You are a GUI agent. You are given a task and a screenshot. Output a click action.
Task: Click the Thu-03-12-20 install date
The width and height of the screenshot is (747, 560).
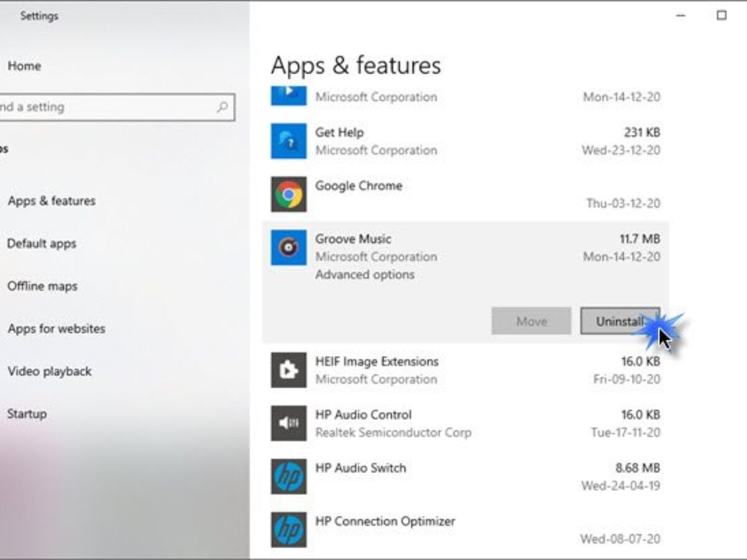pyautogui.click(x=624, y=203)
